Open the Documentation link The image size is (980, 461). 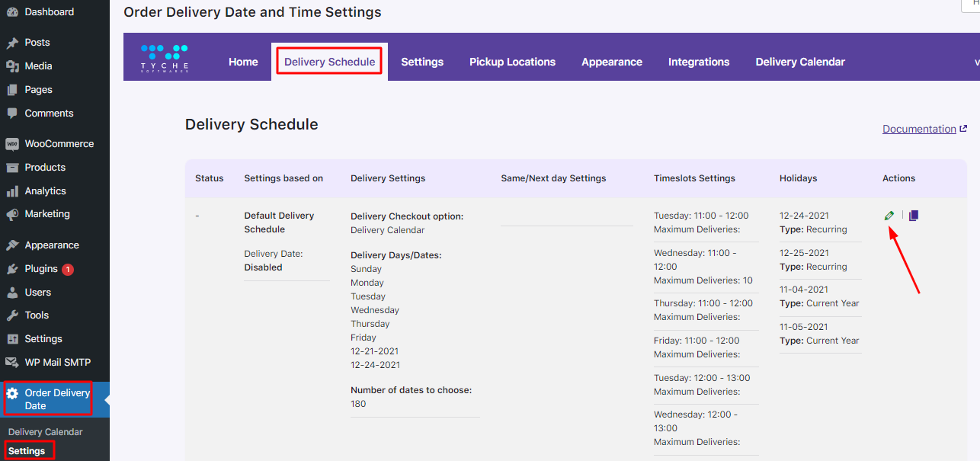[x=919, y=129]
